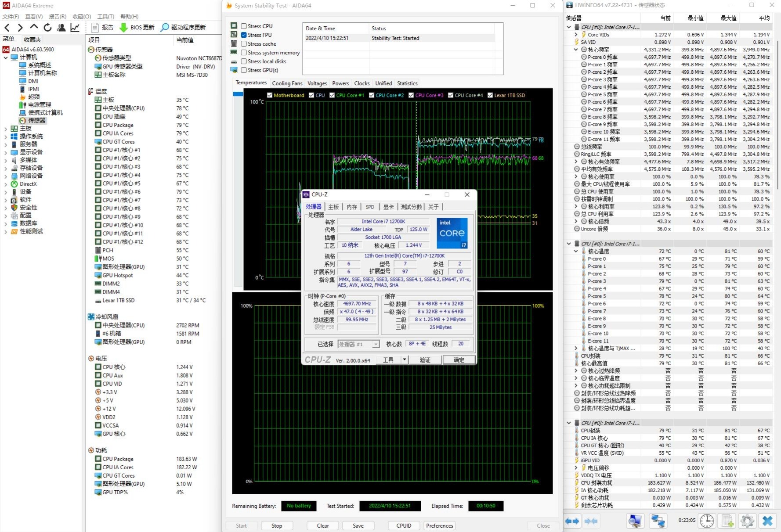Select 系统概述 in AIDA64 tree
This screenshot has height=532, width=781.
[35, 65]
